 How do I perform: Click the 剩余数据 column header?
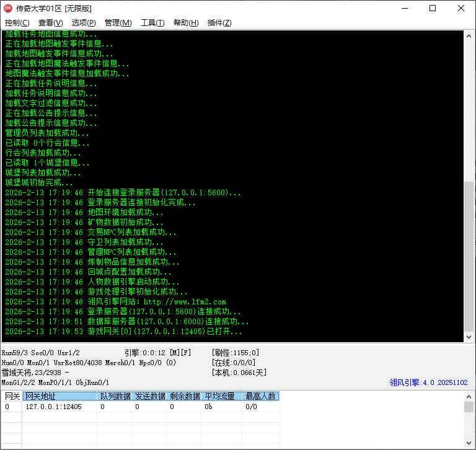[183, 396]
